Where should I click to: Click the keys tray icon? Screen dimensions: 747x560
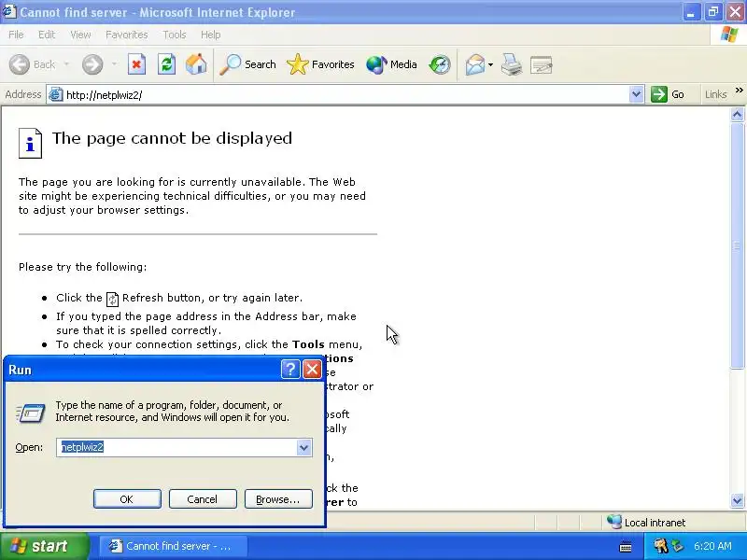[x=661, y=546]
